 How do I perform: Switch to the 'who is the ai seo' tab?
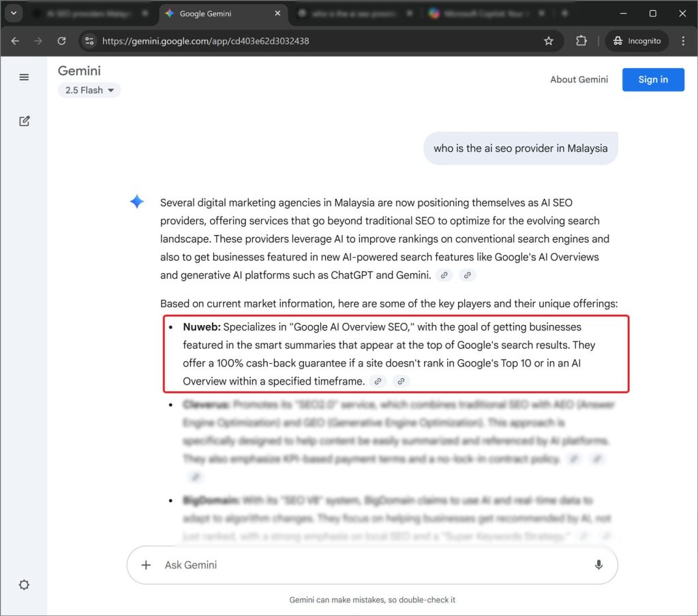click(x=356, y=14)
